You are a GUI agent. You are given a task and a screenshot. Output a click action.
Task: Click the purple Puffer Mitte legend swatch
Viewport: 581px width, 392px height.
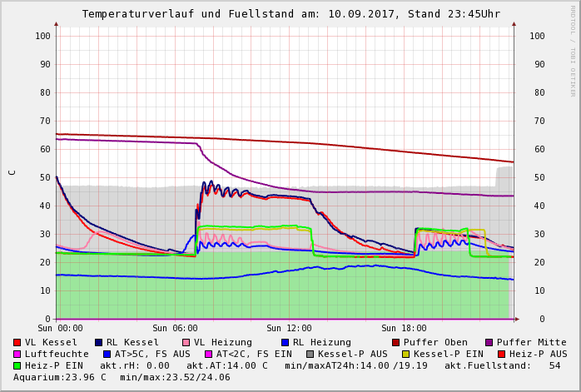click(x=489, y=342)
